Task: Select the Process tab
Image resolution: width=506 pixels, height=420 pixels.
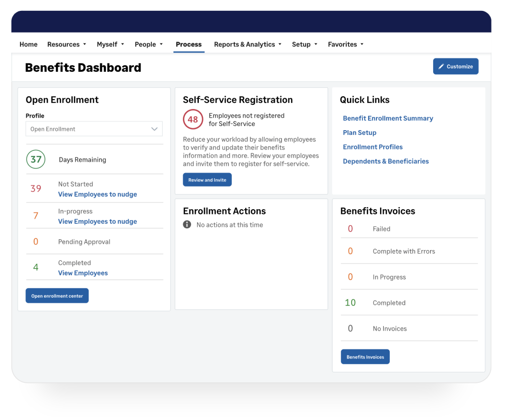Action: click(188, 44)
